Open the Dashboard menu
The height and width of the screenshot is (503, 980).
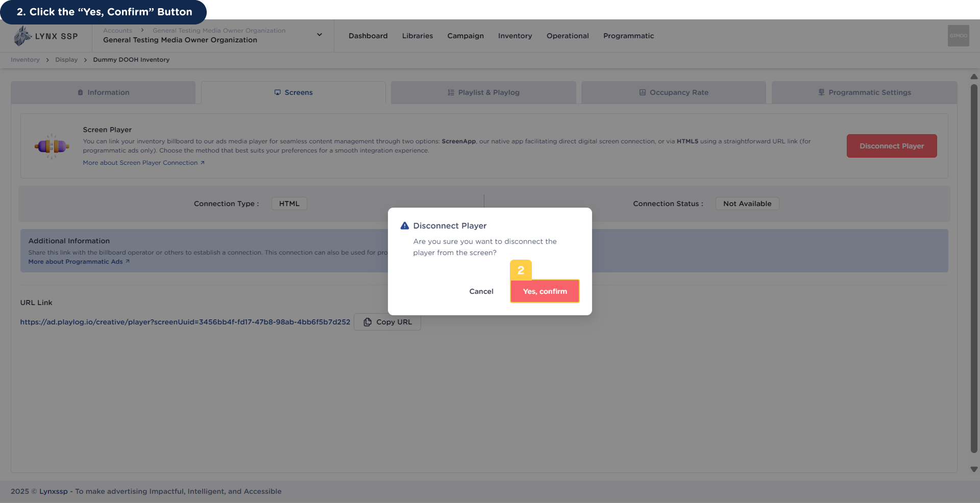coord(368,36)
